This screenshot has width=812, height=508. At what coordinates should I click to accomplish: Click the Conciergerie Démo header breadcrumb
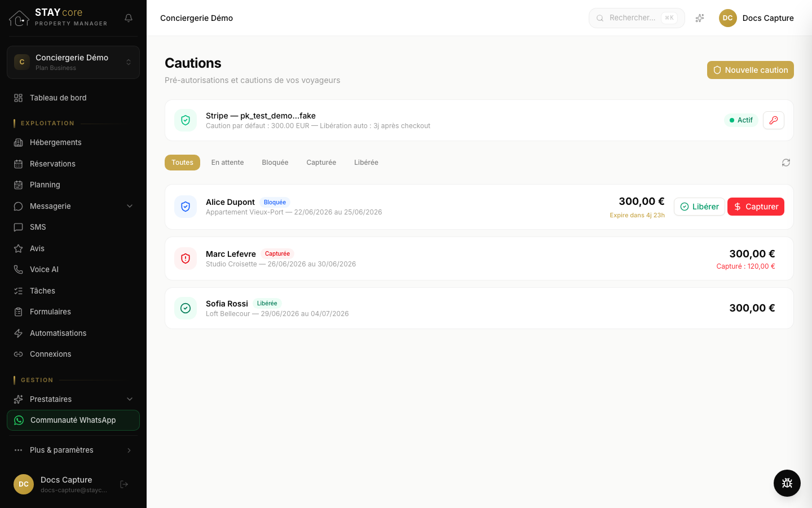coord(196,18)
